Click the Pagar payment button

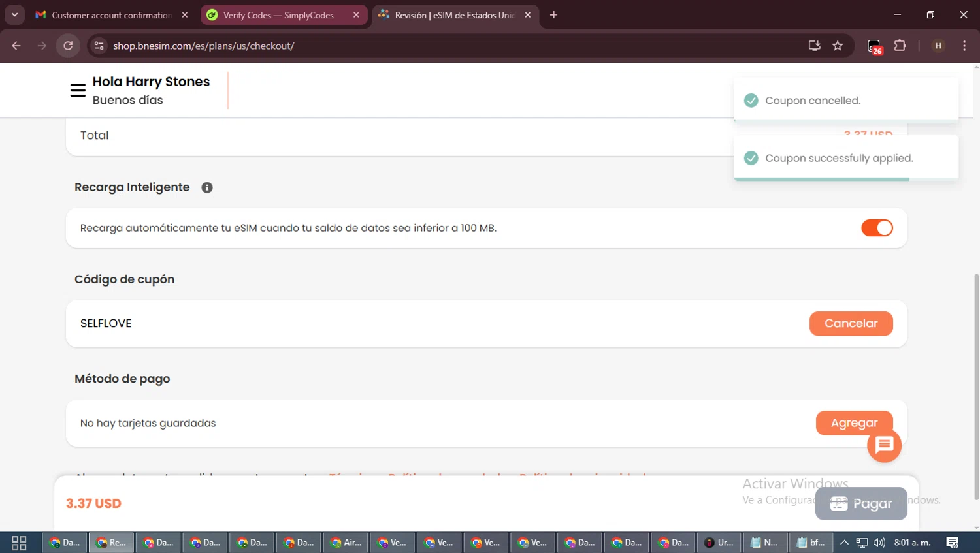861,503
